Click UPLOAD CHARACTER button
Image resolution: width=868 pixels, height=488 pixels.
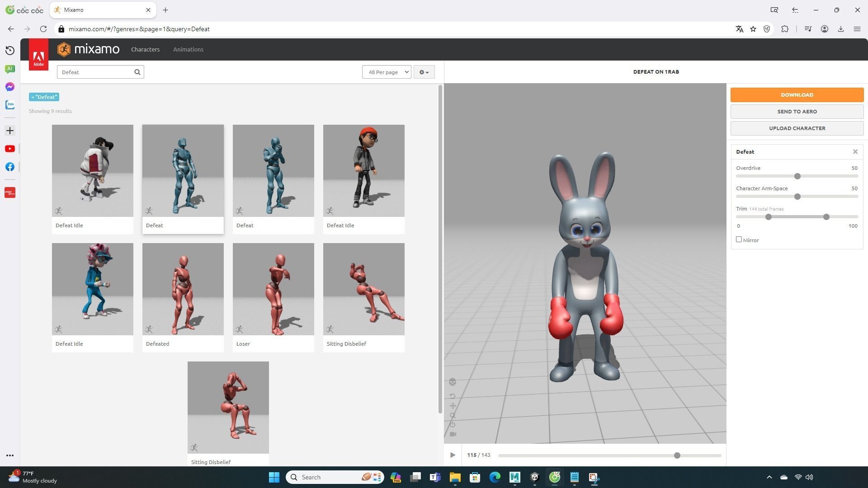(x=797, y=128)
